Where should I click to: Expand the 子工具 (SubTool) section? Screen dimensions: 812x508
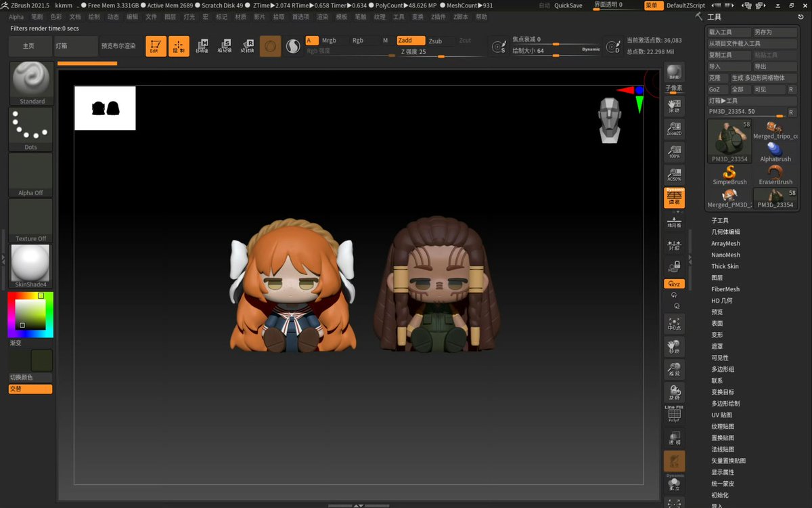pyautogui.click(x=720, y=221)
